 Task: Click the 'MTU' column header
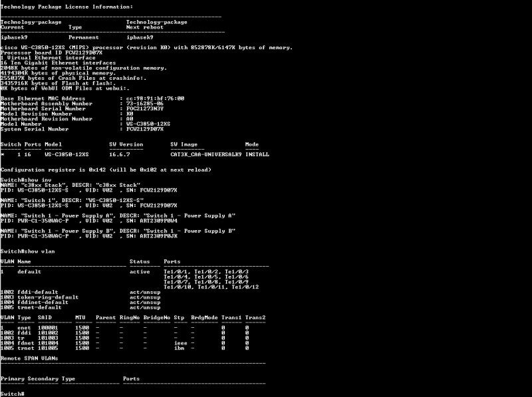pos(80,317)
